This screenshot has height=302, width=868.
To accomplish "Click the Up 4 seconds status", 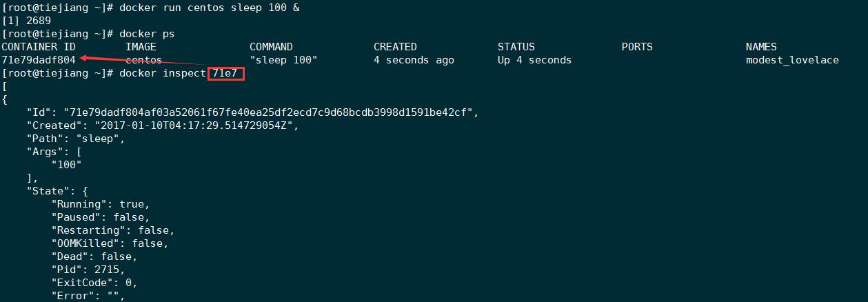I will 534,60.
